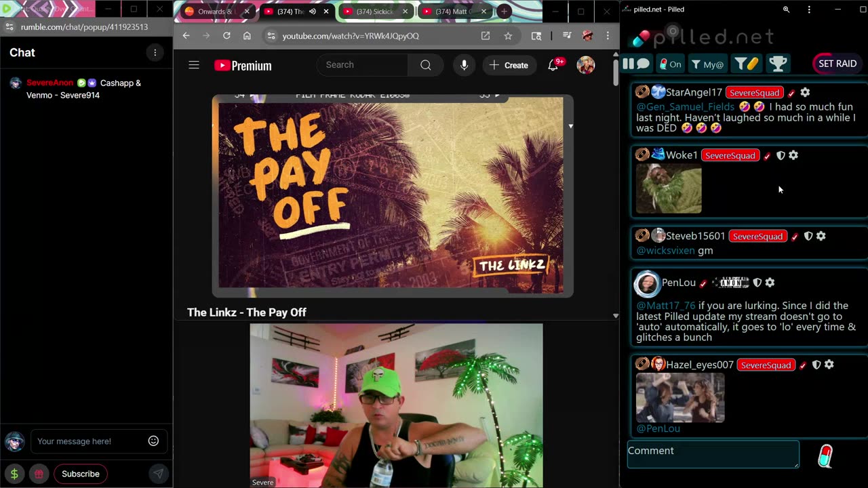
Task: Click the YouTube search magnifier button
Action: pyautogui.click(x=425, y=65)
